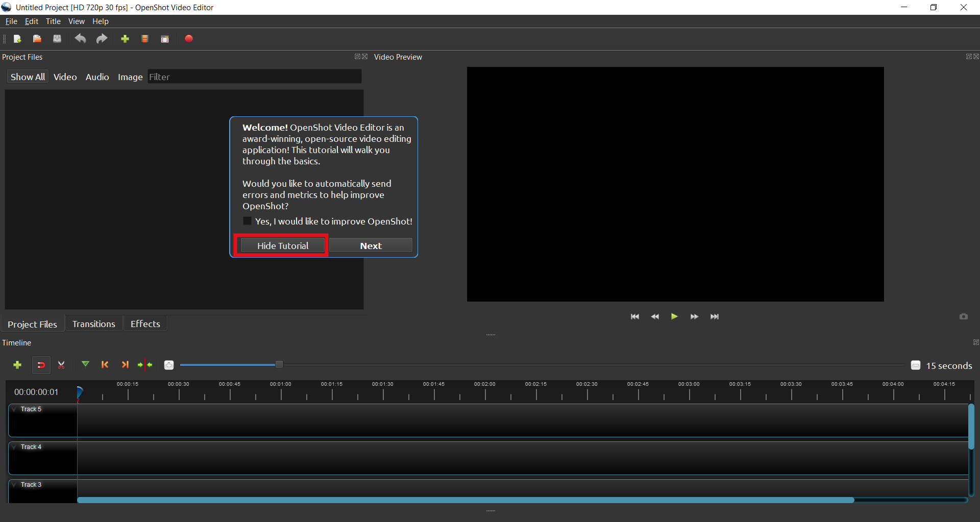Screen dimensions: 980x522
Task: Click the Track 4 label
Action: (x=31, y=447)
